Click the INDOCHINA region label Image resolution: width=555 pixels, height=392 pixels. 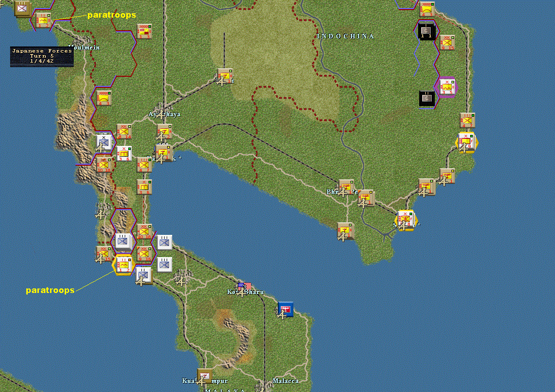345,36
